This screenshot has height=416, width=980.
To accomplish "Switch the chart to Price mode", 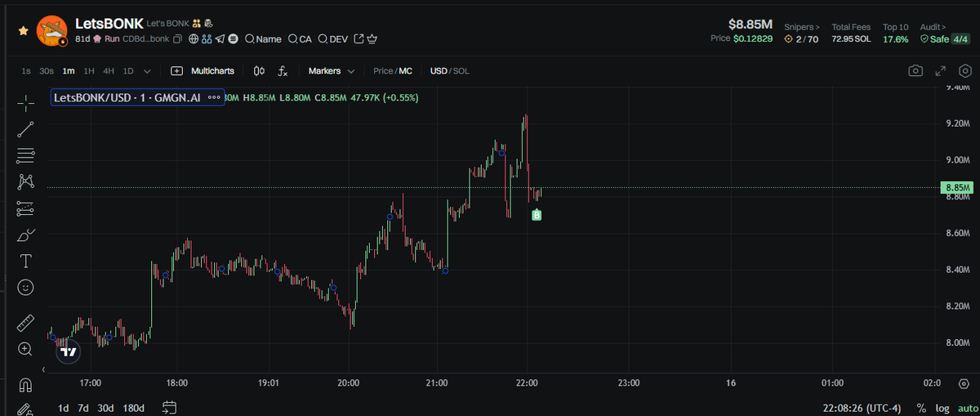I will click(x=382, y=71).
